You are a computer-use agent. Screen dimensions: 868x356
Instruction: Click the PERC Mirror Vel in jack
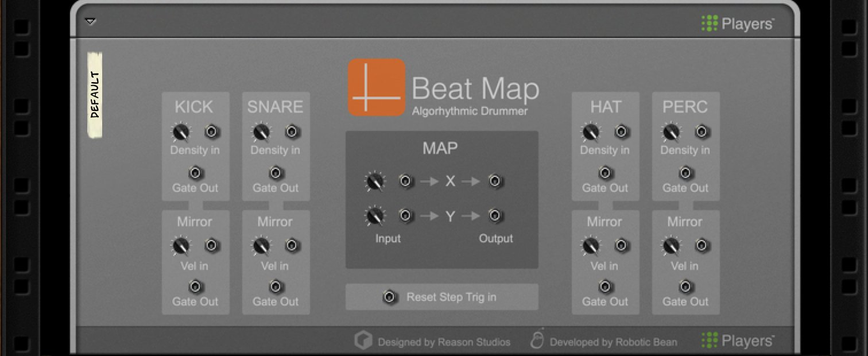pyautogui.click(x=702, y=246)
